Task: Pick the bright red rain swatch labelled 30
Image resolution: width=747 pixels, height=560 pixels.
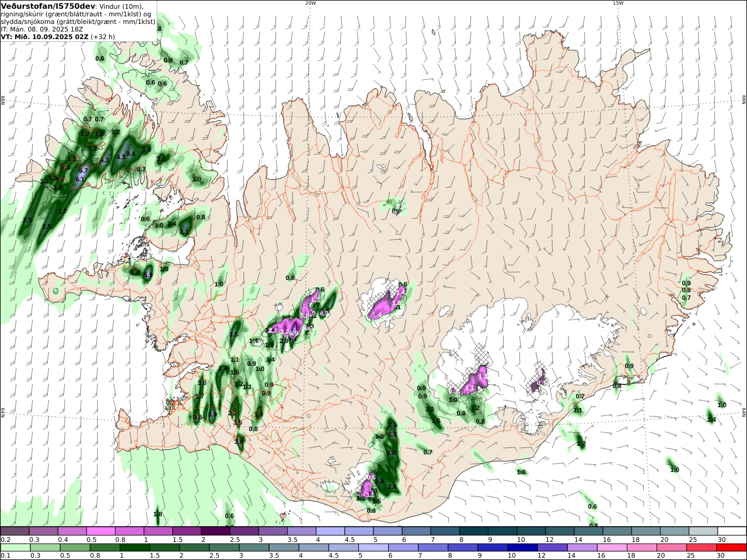Action: 731,547
